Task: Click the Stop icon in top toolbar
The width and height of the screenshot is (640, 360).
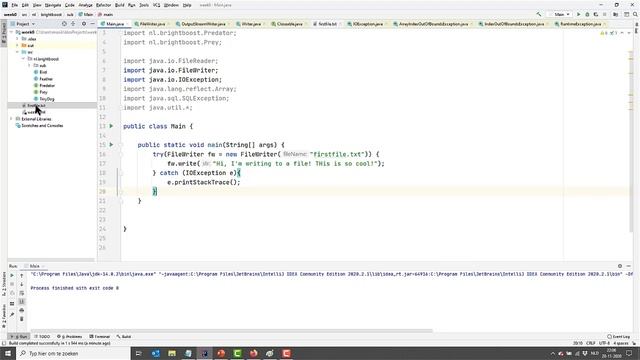Action: click(604, 14)
